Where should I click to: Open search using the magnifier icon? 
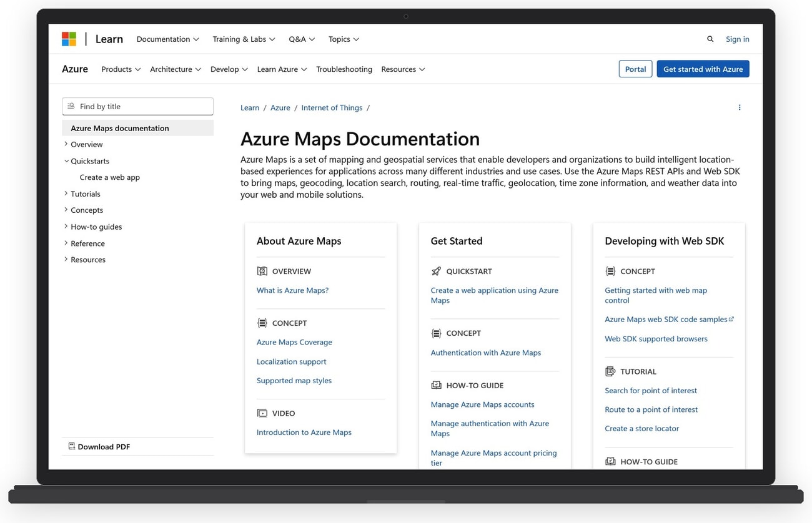(710, 39)
